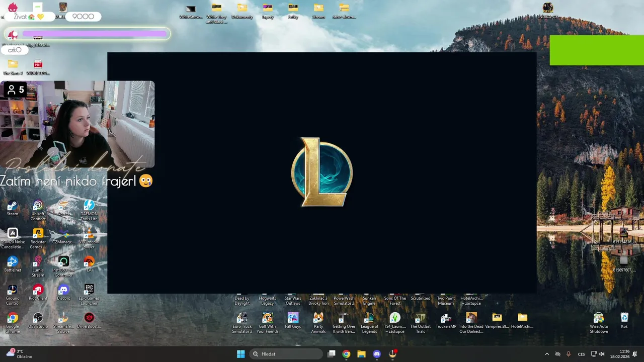Click the Hledat taskbar search box
The image size is (644, 362).
286,354
